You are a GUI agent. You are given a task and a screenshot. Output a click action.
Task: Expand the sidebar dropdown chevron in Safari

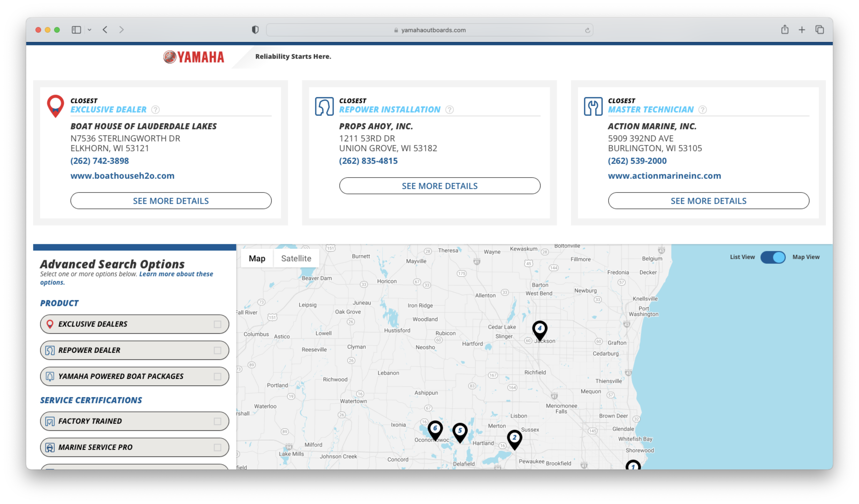(89, 30)
